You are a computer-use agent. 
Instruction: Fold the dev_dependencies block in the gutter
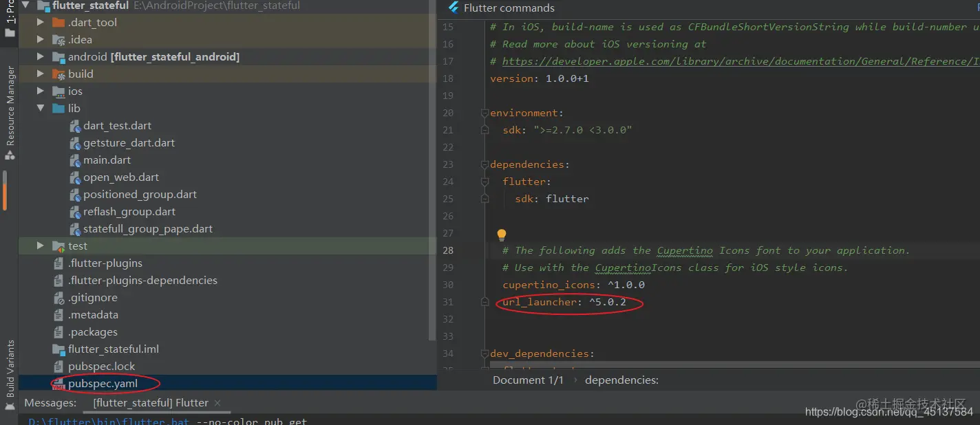point(485,353)
